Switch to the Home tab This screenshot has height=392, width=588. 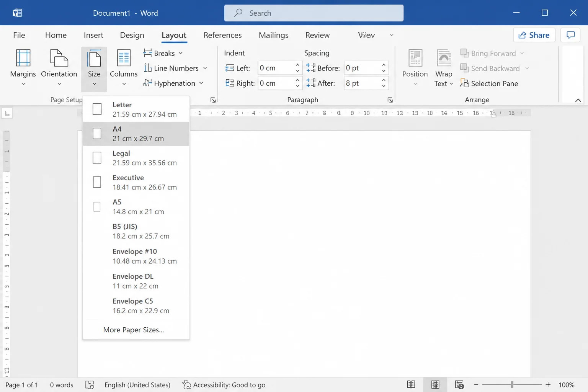pos(56,35)
